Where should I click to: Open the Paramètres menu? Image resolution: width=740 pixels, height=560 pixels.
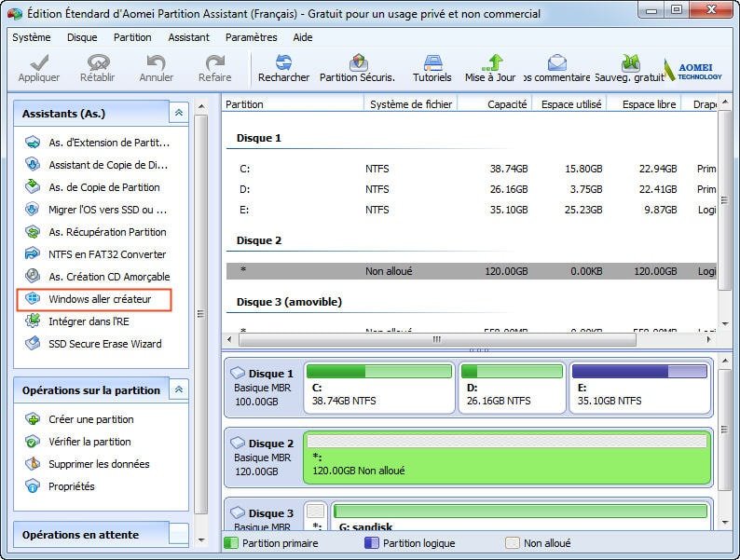click(251, 37)
